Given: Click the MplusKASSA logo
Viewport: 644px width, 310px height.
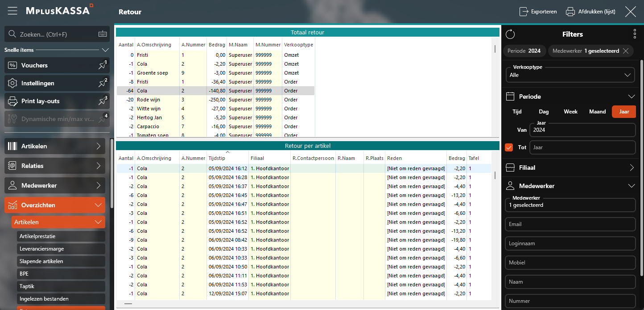Looking at the screenshot, I should click(59, 10).
